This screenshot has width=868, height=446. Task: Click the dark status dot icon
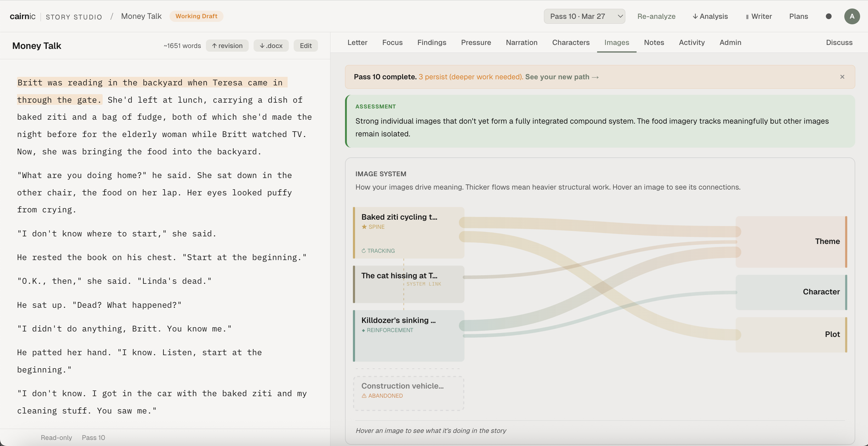point(829,16)
